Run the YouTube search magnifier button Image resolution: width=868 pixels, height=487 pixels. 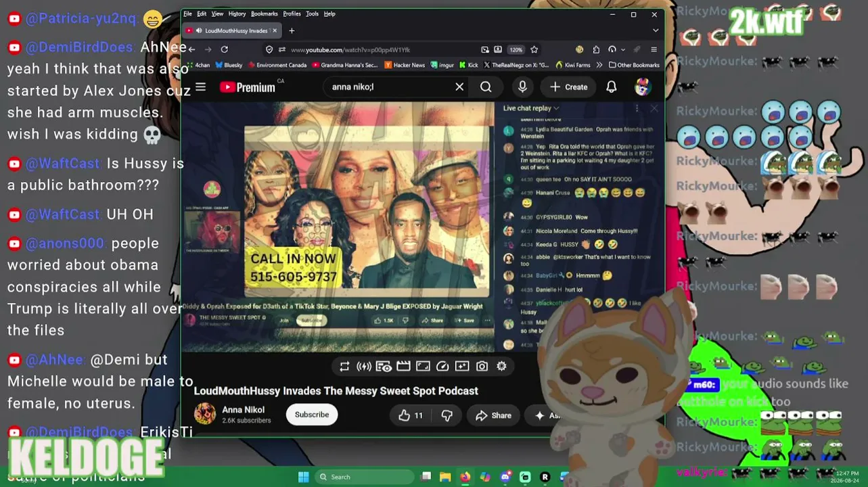coord(486,87)
